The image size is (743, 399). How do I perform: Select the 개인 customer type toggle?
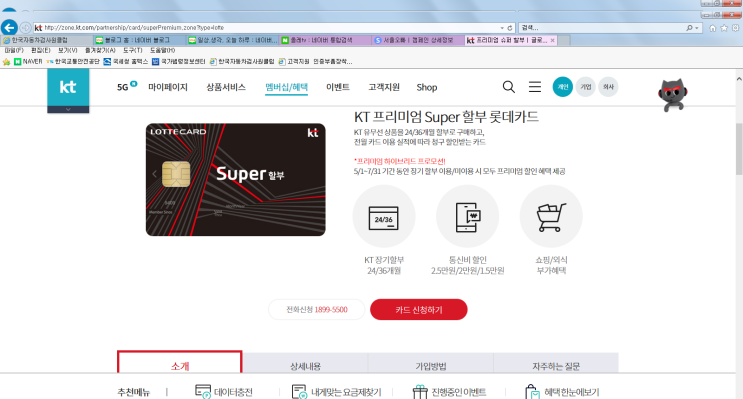562,87
